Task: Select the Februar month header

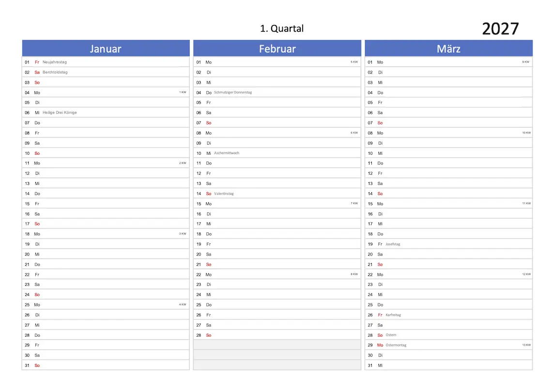Action: pyautogui.click(x=277, y=49)
